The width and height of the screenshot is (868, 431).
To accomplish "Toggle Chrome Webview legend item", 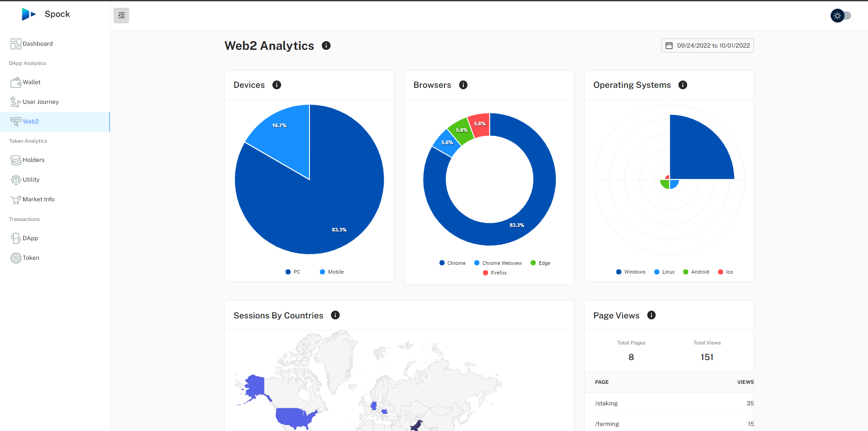I will point(498,263).
